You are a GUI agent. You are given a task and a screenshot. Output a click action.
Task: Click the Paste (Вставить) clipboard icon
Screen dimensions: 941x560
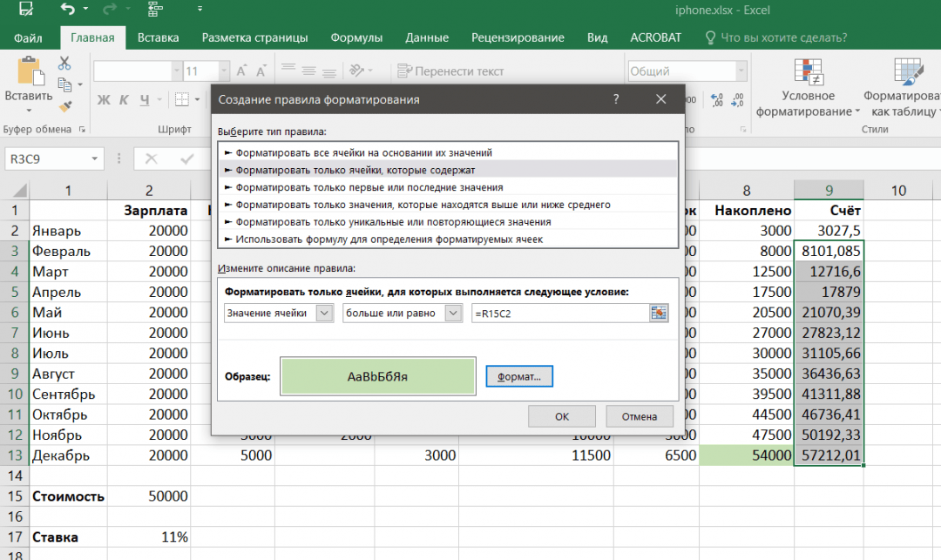pyautogui.click(x=29, y=73)
